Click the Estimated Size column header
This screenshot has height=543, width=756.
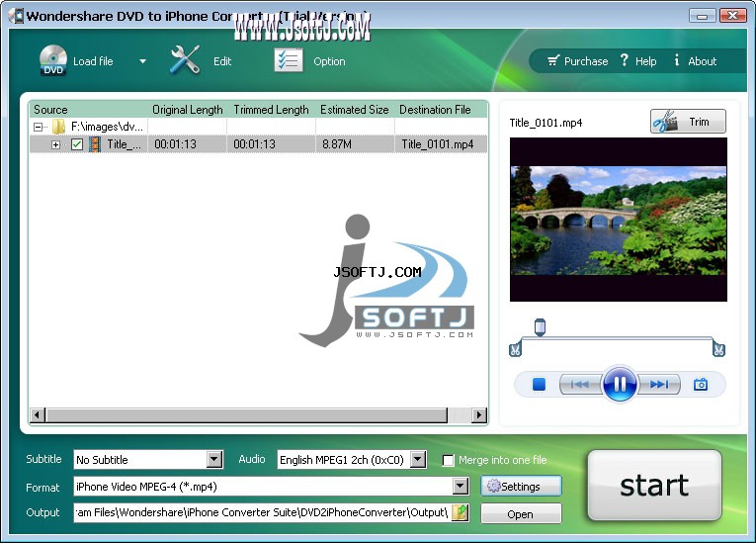355,110
